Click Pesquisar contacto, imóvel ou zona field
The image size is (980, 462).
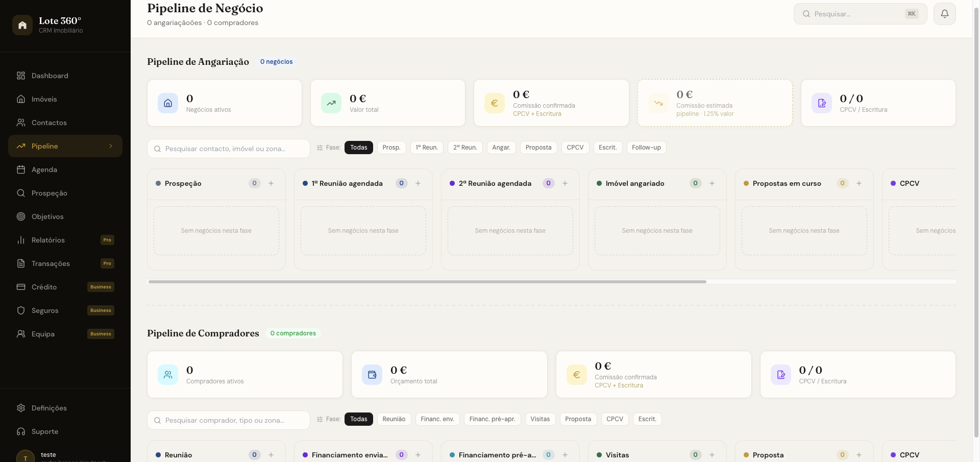(x=229, y=149)
